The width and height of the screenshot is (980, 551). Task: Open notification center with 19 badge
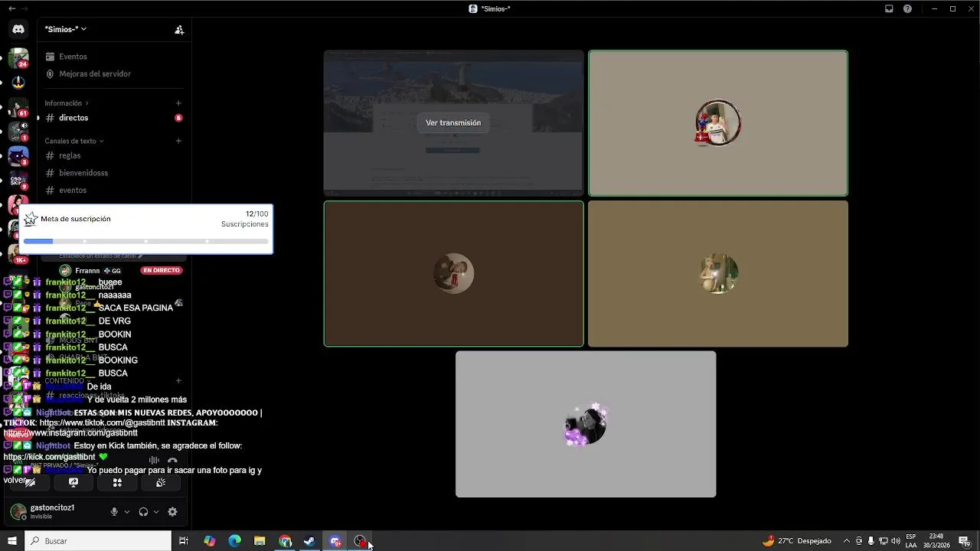[965, 541]
